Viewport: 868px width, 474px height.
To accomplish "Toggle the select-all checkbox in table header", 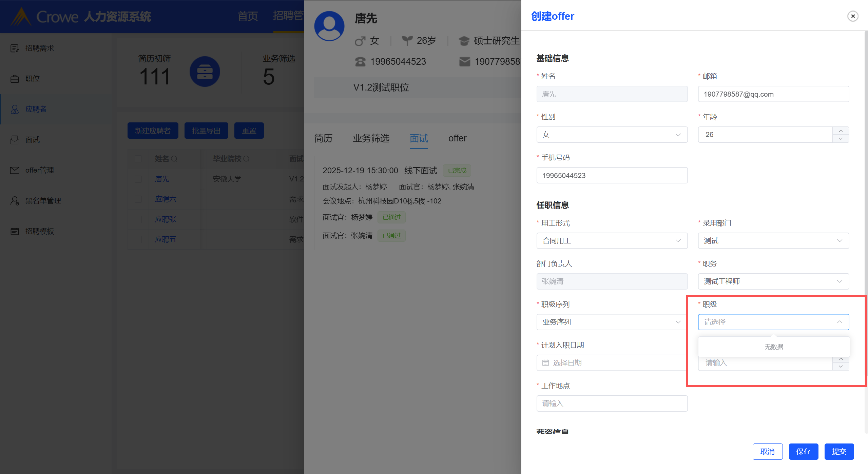I will pos(138,159).
